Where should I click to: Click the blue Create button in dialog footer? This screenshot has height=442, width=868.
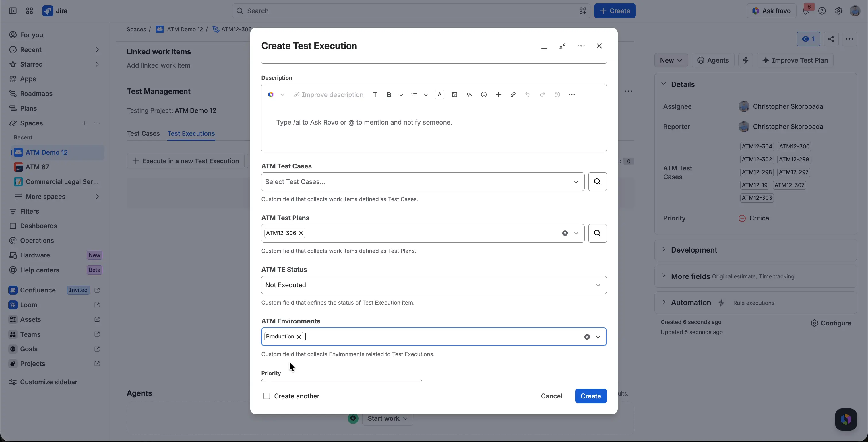591,396
